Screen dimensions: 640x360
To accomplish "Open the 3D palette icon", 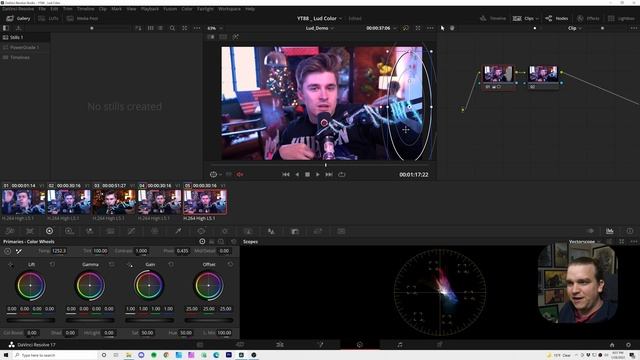I will pyautogui.click(x=341, y=231).
